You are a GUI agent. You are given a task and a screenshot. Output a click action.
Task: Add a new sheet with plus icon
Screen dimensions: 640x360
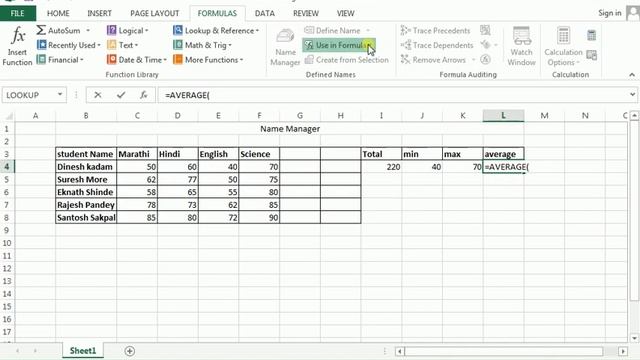pyautogui.click(x=129, y=351)
